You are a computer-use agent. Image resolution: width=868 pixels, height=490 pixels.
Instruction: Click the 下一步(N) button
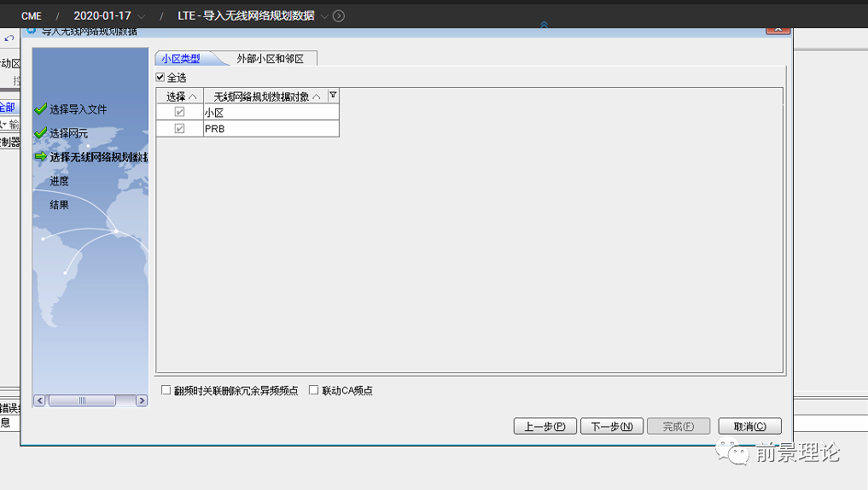coord(611,426)
